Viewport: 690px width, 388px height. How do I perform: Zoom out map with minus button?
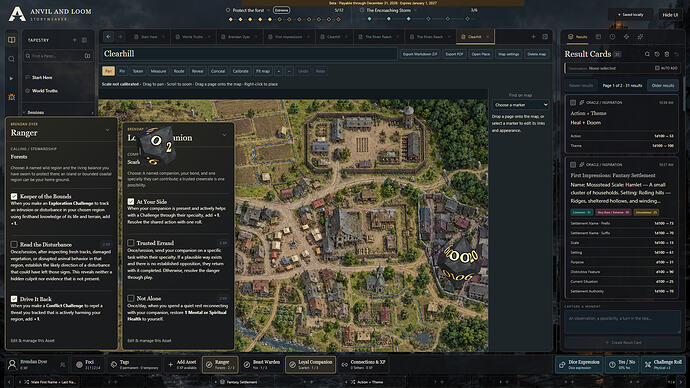tap(289, 71)
